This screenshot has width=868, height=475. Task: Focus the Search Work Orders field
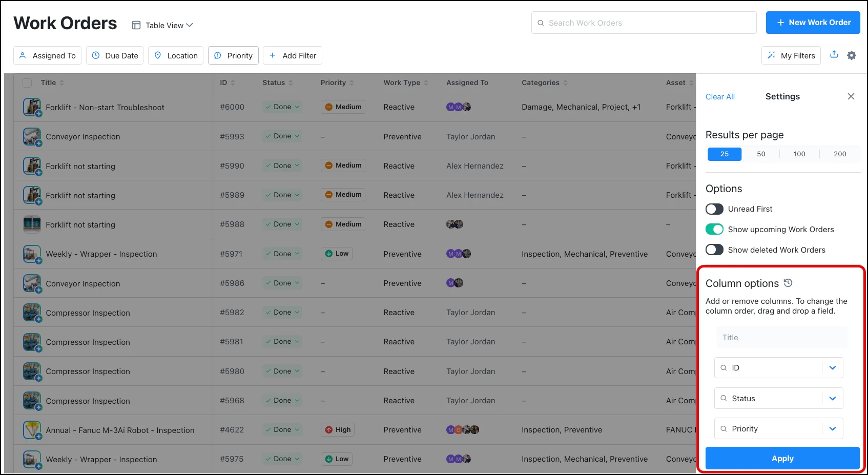(x=644, y=23)
